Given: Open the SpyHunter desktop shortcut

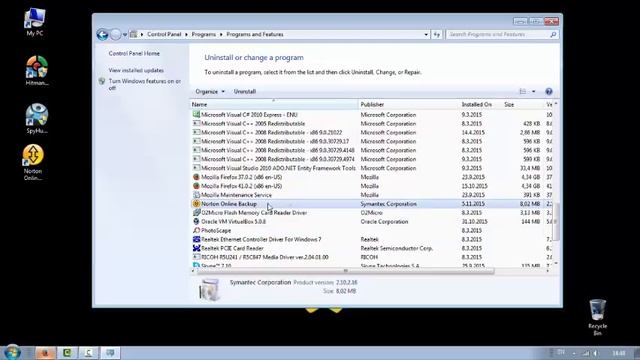Looking at the screenshot, I should pyautogui.click(x=37, y=118).
